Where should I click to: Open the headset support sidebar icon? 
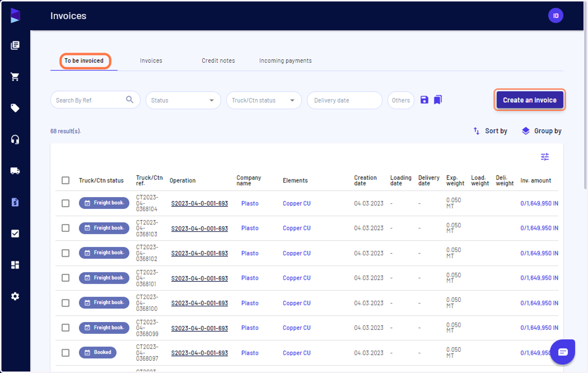[x=15, y=140]
